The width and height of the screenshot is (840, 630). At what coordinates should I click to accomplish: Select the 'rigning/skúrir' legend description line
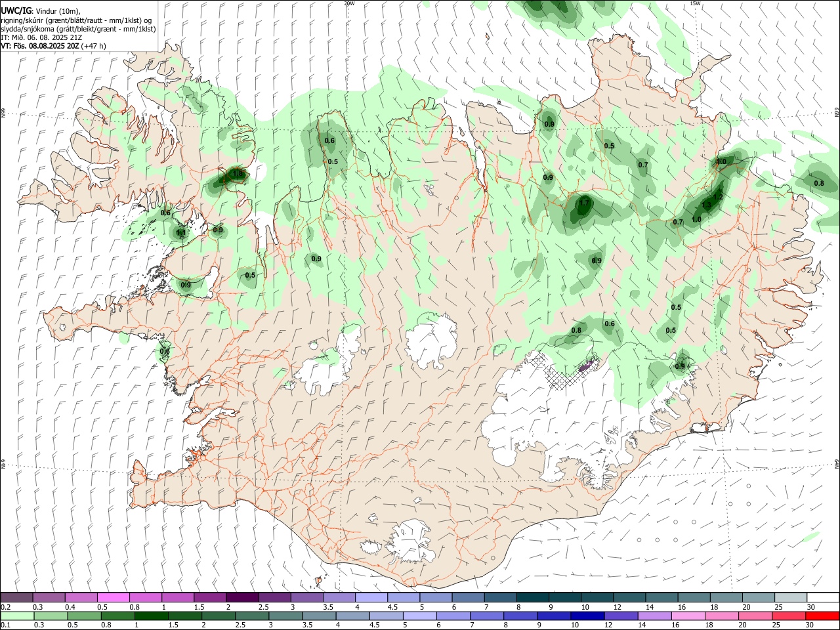pyautogui.click(x=76, y=20)
